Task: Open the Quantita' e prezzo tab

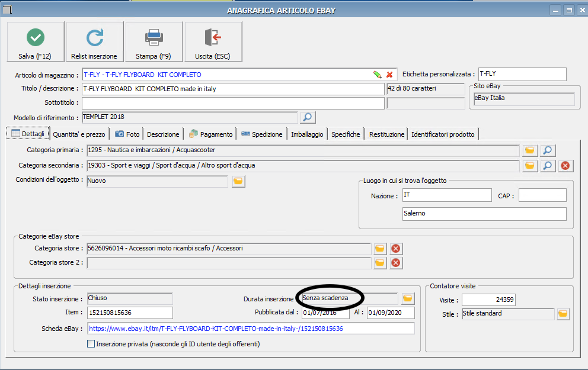Action: pyautogui.click(x=79, y=134)
